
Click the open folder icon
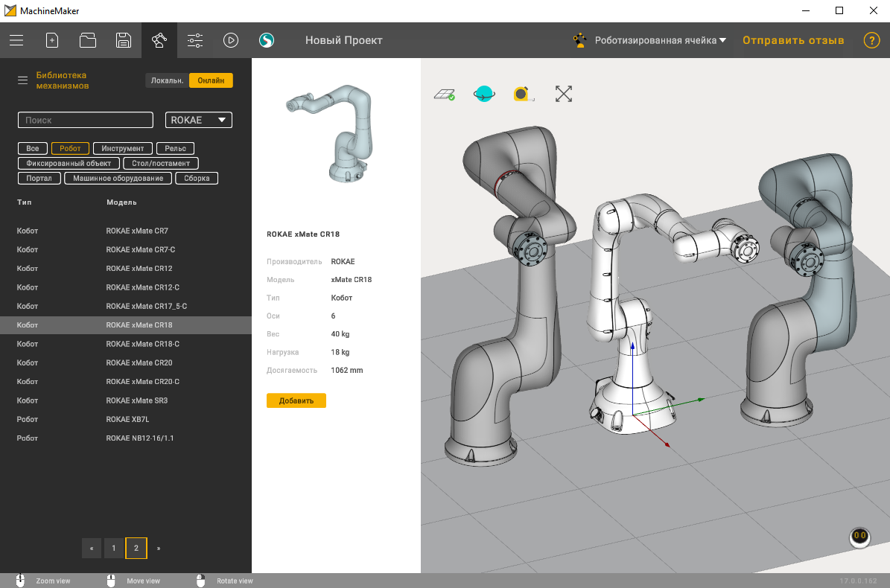click(88, 40)
